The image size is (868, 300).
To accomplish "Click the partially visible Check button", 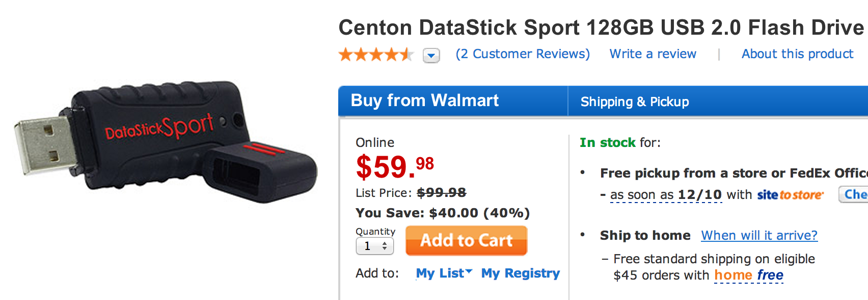I will 854,194.
